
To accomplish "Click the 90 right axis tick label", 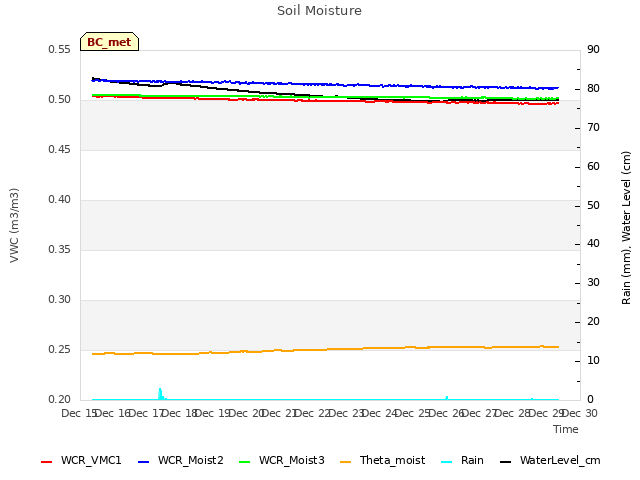I will pyautogui.click(x=593, y=50).
